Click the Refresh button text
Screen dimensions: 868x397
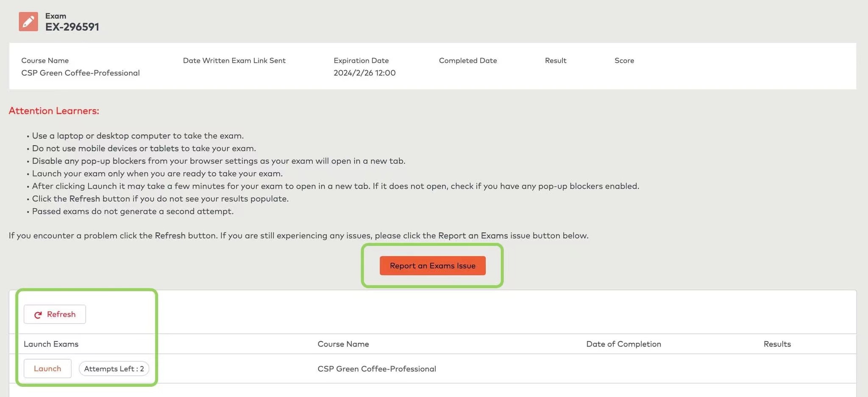coord(61,314)
